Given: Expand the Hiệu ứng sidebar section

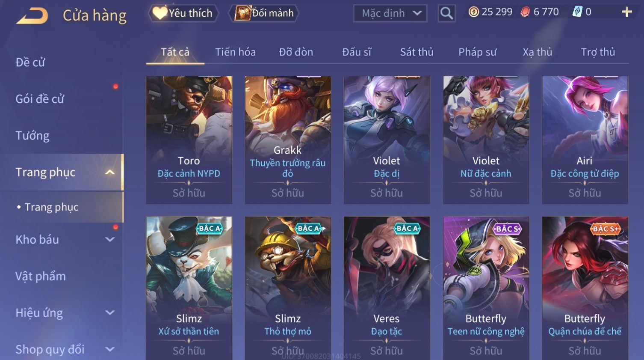Looking at the screenshot, I should click(x=110, y=313).
